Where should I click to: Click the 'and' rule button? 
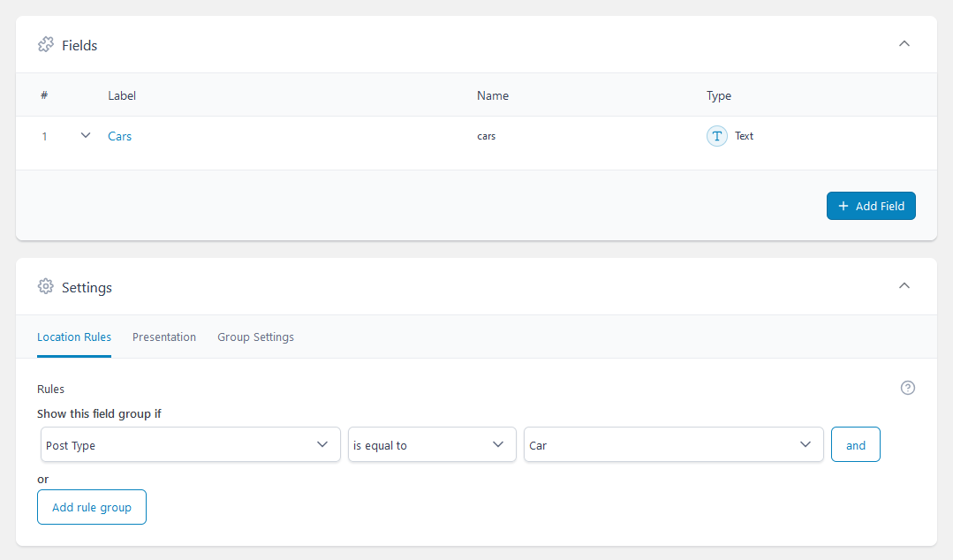point(855,445)
